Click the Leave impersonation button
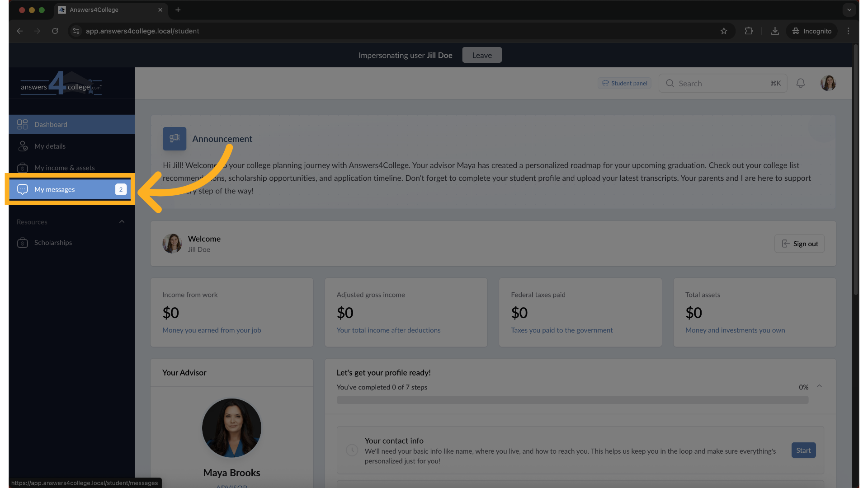Viewport: 868px width, 488px height. (481, 55)
